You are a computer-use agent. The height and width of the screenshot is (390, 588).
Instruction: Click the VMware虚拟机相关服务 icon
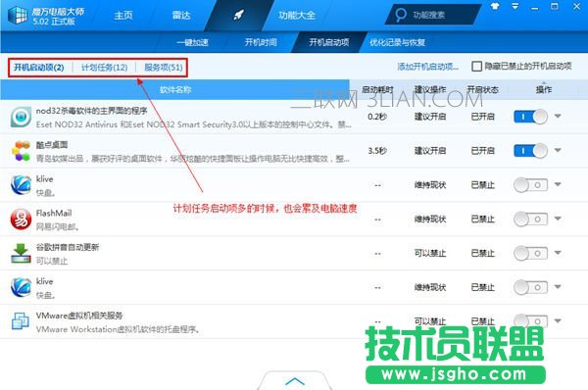tap(21, 321)
